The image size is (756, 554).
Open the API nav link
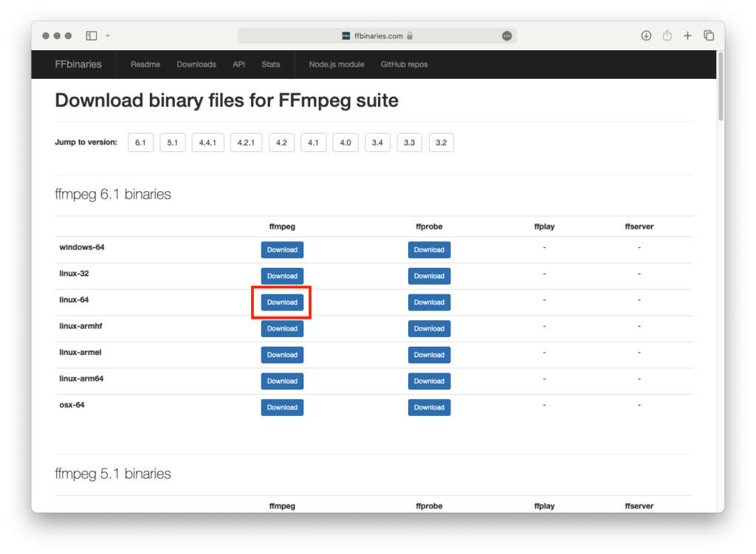238,64
